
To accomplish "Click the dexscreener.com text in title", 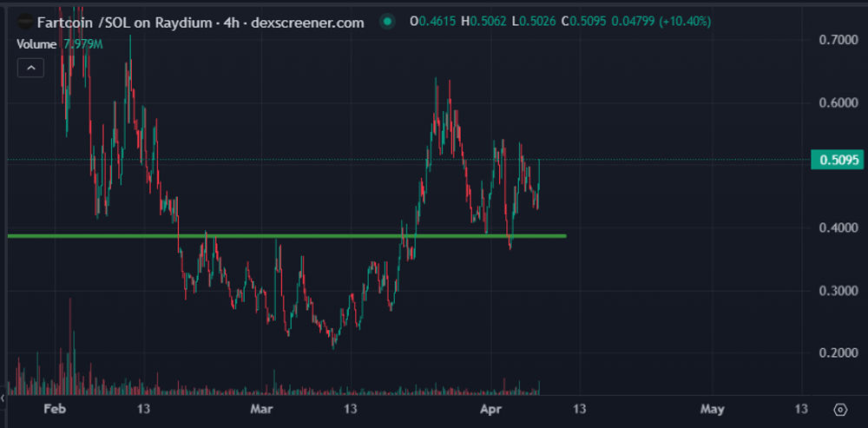I will pos(307,23).
